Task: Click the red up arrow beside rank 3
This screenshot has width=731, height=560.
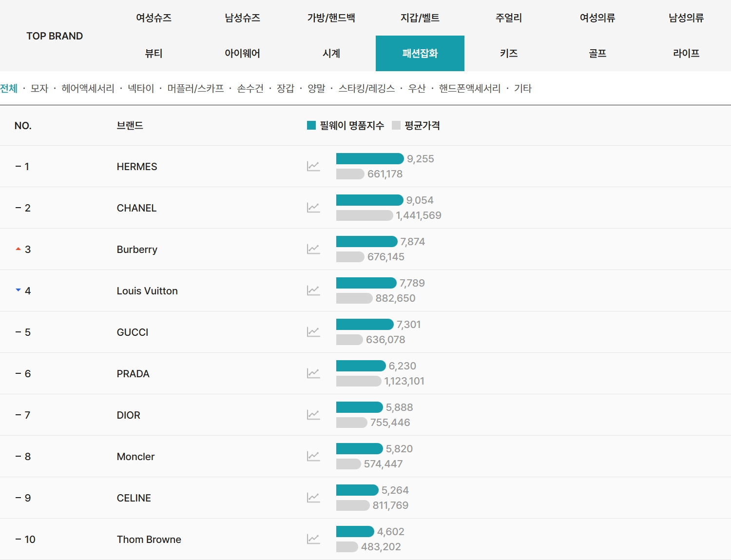Action: 18,249
